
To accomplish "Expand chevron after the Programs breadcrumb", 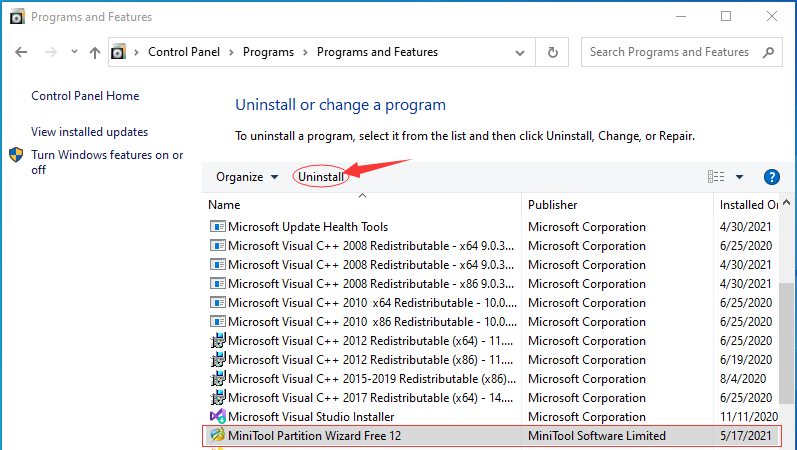I will click(x=305, y=52).
